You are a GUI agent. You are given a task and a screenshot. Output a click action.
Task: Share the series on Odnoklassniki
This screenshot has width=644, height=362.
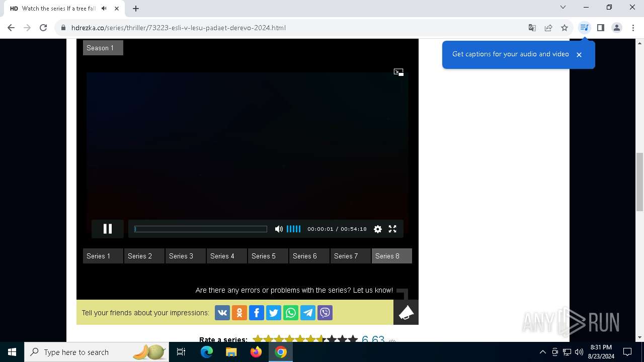coord(239,313)
